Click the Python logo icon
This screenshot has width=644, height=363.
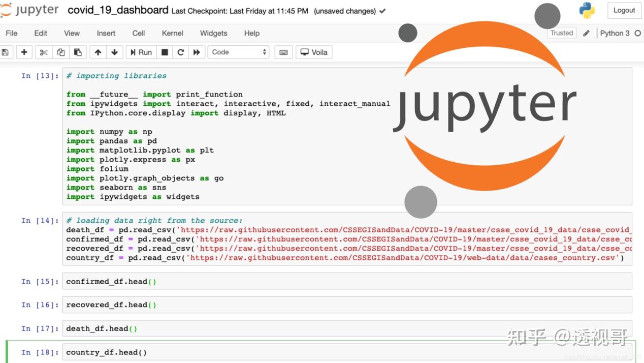[587, 10]
